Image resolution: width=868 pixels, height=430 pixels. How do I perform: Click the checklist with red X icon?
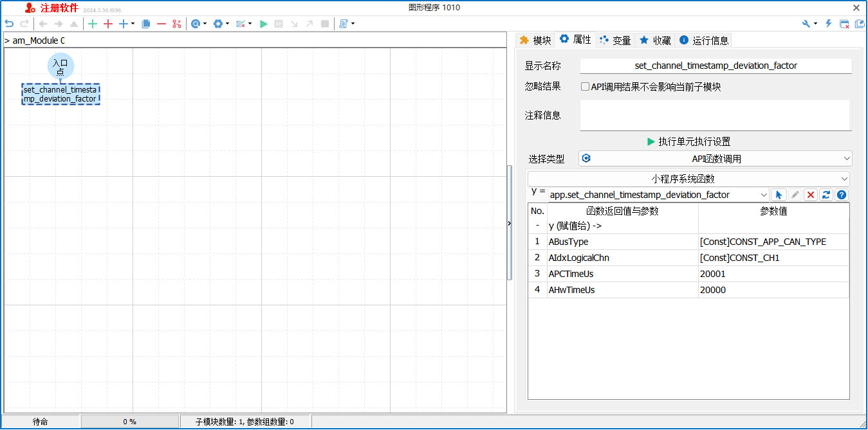241,24
